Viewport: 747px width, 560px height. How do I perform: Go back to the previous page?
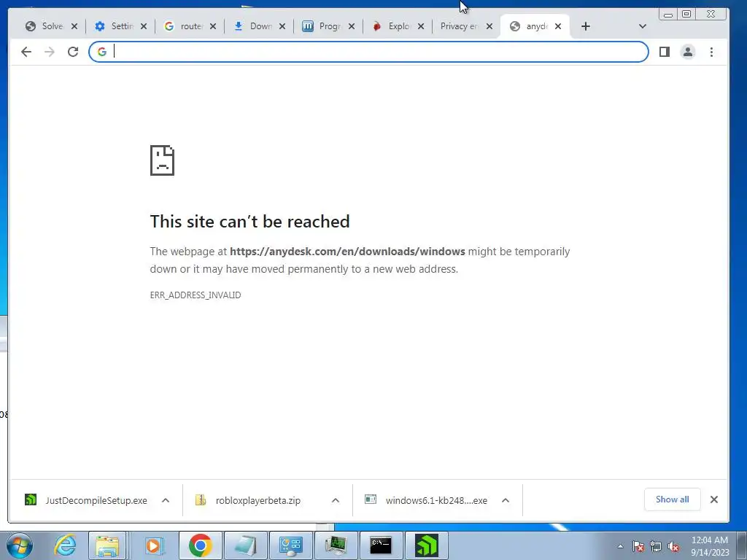[26, 52]
